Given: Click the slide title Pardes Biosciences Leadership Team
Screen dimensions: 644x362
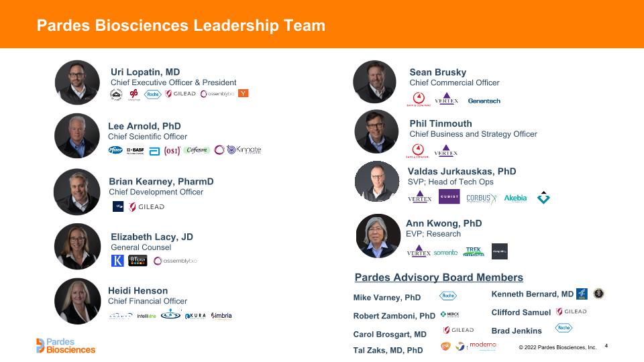Looking at the screenshot, I should (181, 25).
